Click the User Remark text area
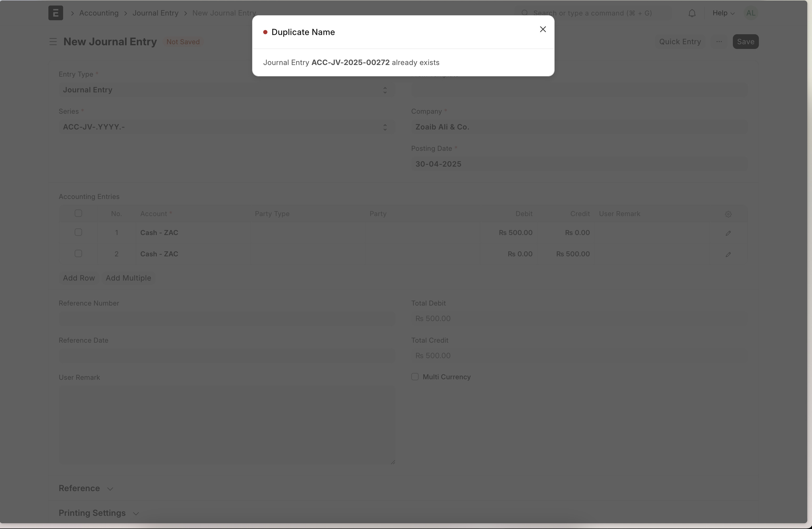The image size is (812, 529). pos(227,425)
